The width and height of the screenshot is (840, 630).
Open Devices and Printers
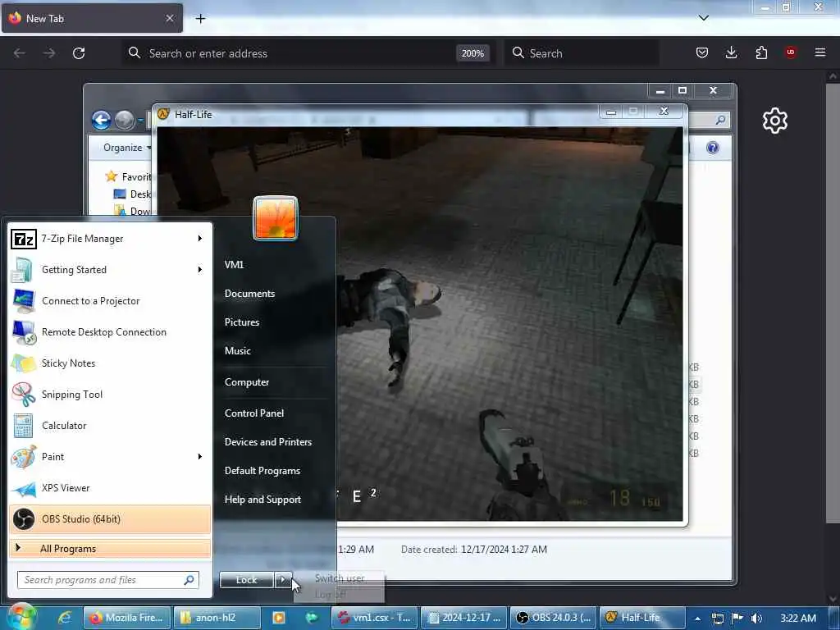[268, 442]
